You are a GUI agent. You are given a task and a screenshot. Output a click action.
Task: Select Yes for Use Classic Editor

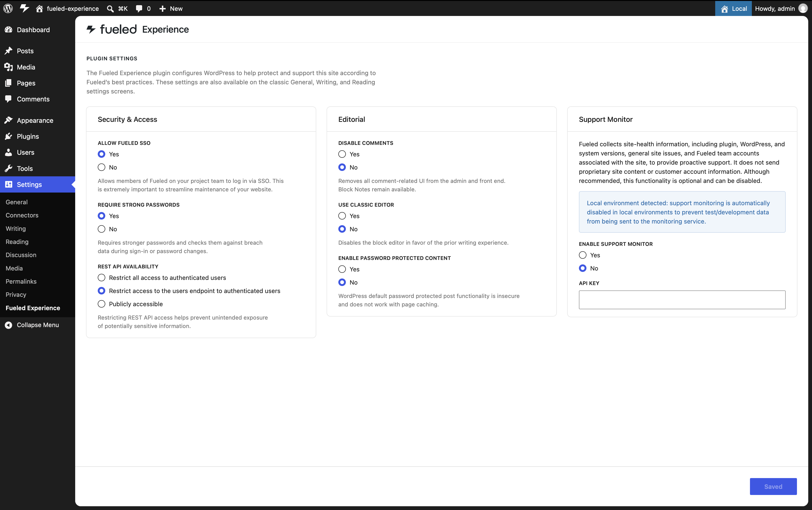coord(342,216)
